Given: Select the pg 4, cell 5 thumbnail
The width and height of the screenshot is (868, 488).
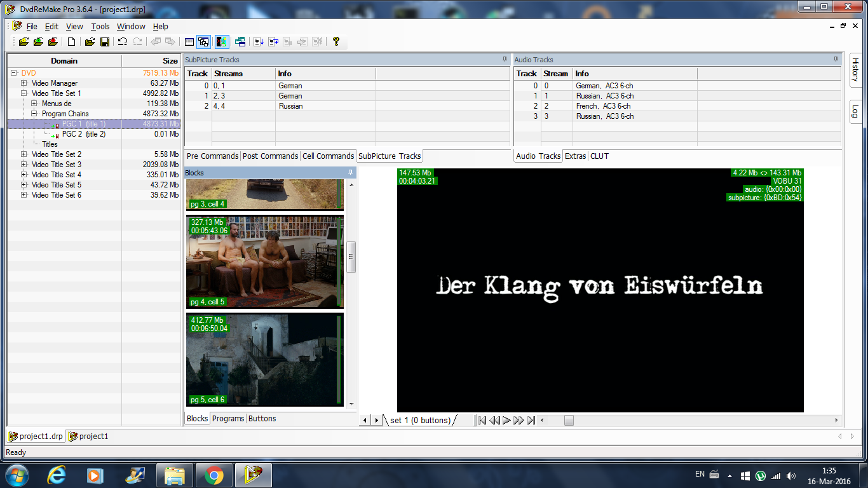Looking at the screenshot, I should [x=265, y=261].
